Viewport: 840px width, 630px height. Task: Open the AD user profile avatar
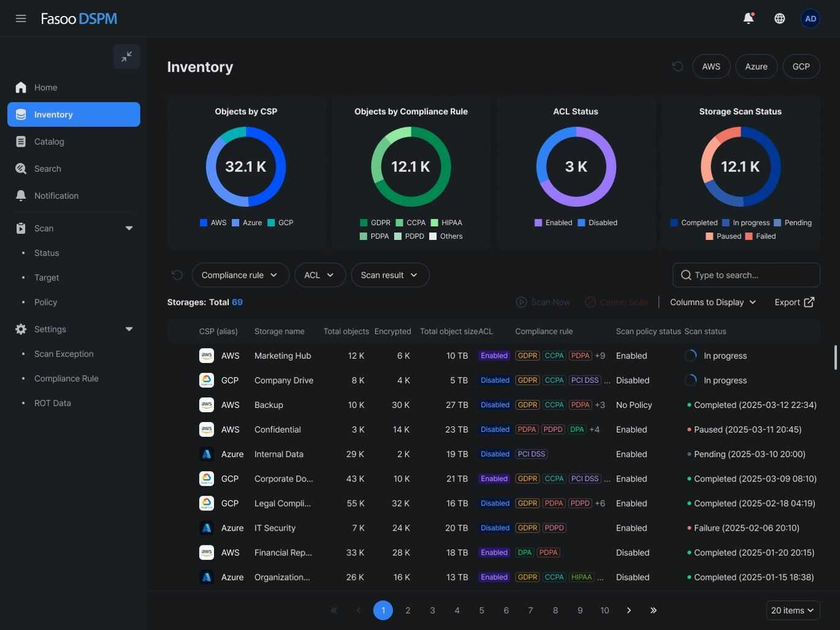pos(810,17)
